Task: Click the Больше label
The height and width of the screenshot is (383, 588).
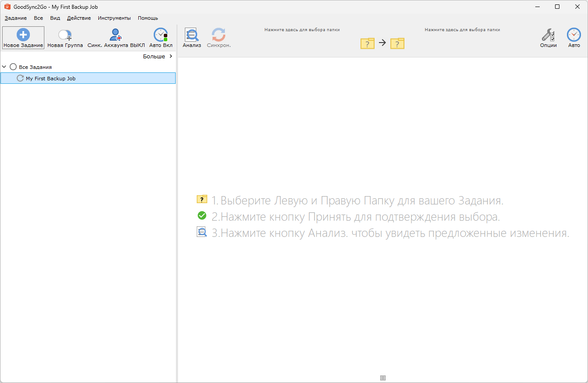Action: point(154,56)
